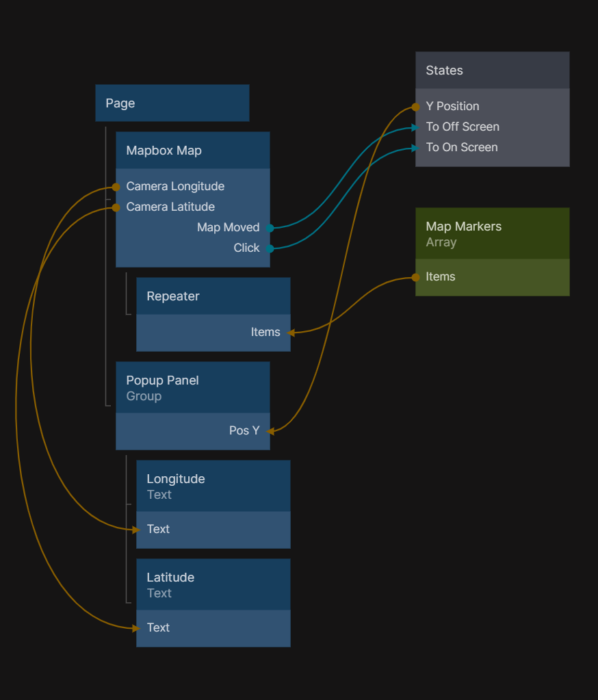Click the Map Markers Items output dot
The height and width of the screenshot is (700, 598).
click(x=415, y=277)
